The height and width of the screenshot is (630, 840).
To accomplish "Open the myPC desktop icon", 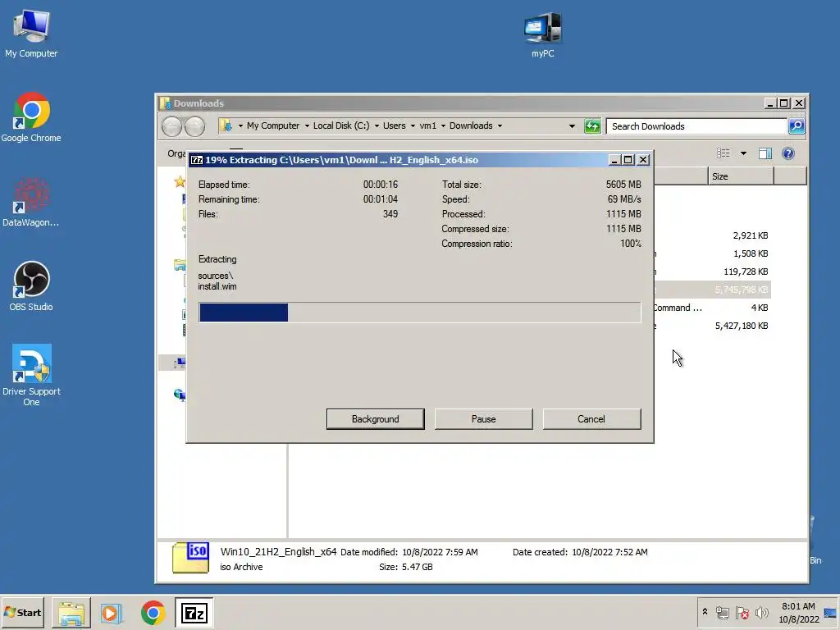I will (x=543, y=34).
